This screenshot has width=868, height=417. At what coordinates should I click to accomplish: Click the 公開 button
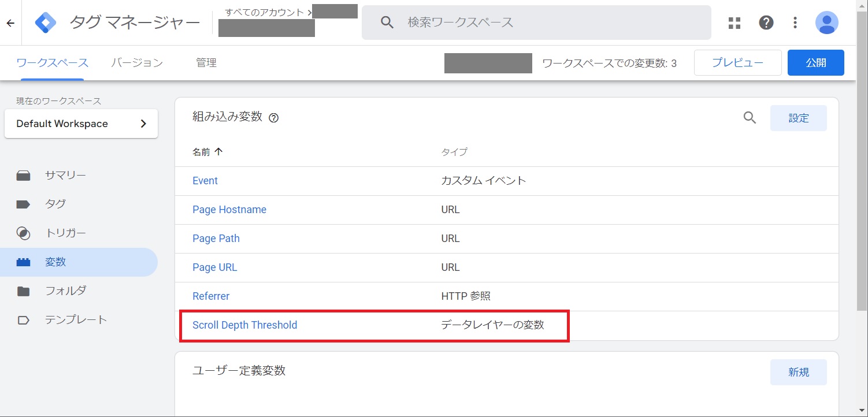coord(816,63)
